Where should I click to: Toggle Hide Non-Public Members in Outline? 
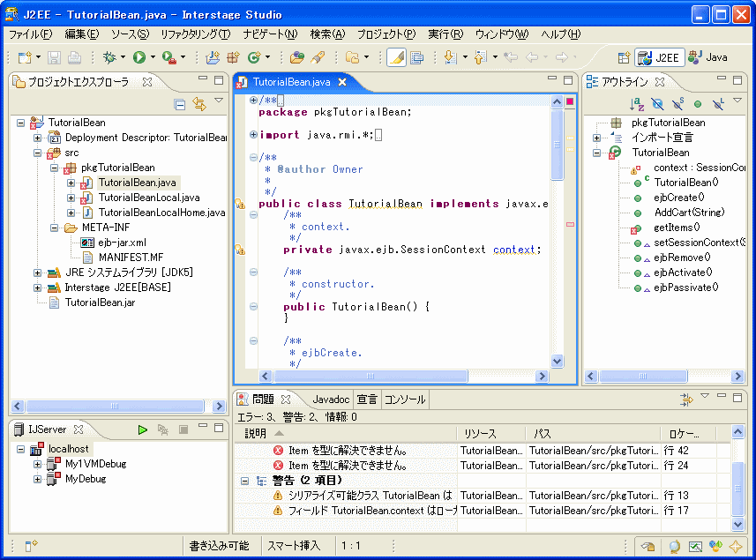(x=698, y=103)
